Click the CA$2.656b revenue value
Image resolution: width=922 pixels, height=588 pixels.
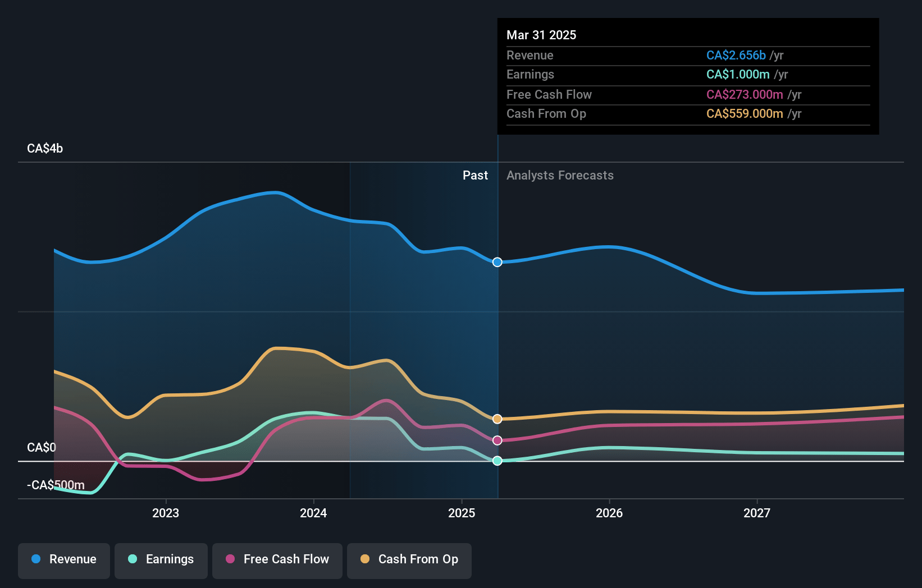tap(736, 55)
